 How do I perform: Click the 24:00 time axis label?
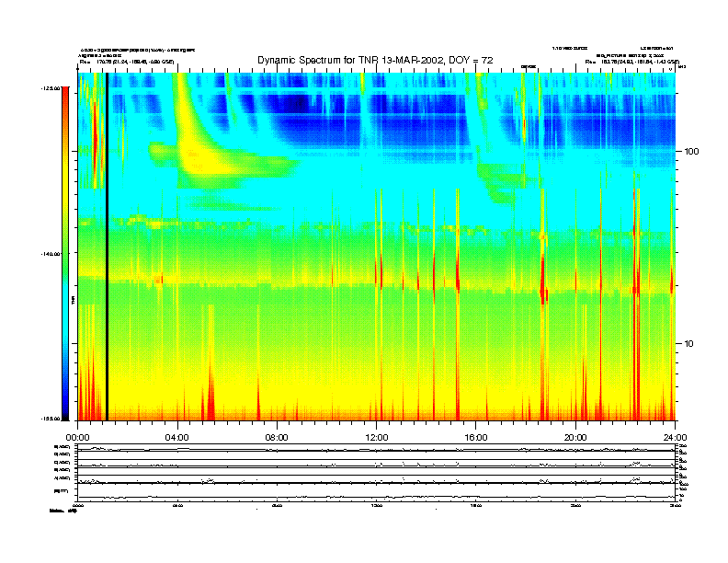[x=675, y=438]
